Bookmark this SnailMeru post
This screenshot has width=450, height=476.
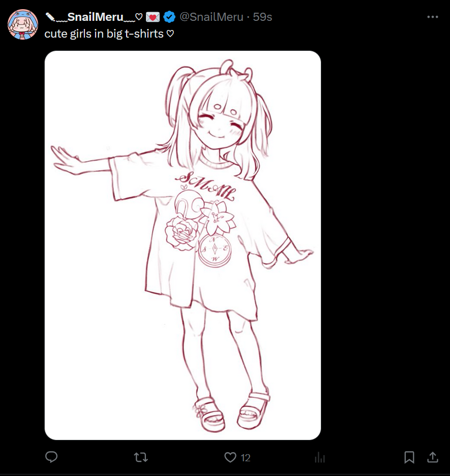tap(409, 457)
